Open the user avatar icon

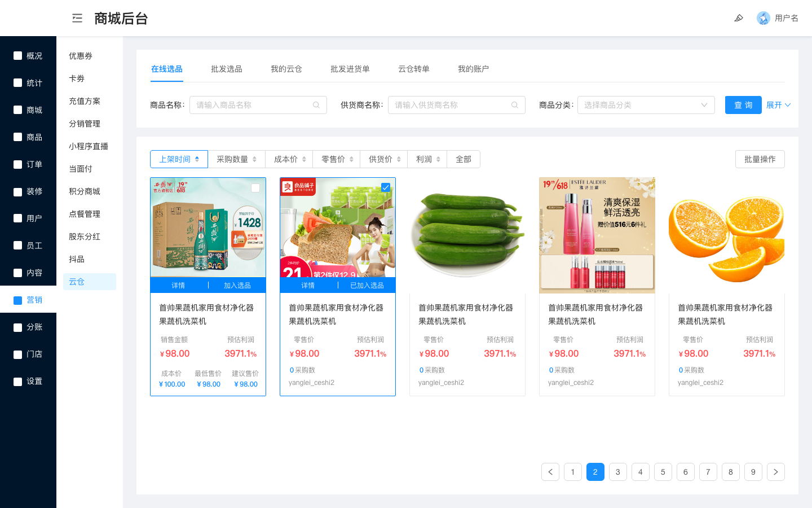click(764, 18)
